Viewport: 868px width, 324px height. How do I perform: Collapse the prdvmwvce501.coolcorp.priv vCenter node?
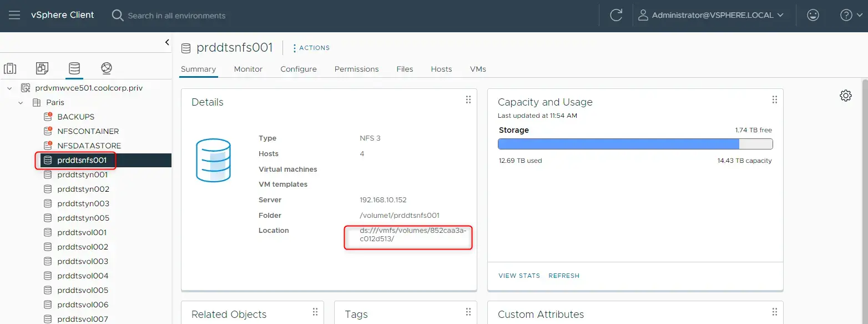tap(9, 88)
